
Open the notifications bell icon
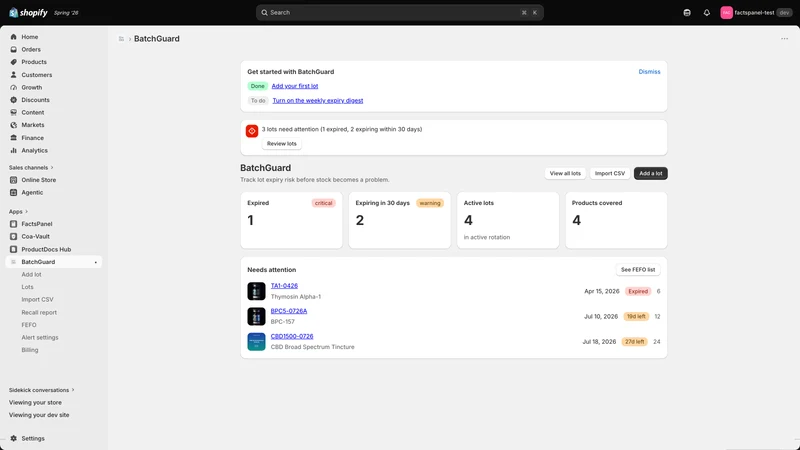click(706, 13)
